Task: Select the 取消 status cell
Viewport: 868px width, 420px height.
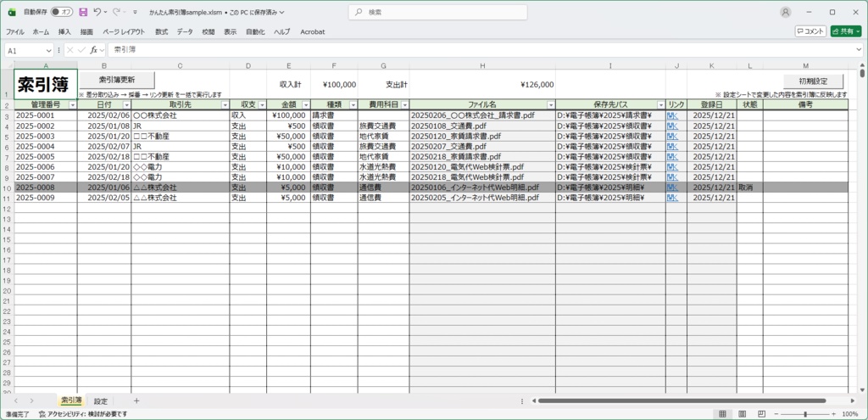Action: 749,188
